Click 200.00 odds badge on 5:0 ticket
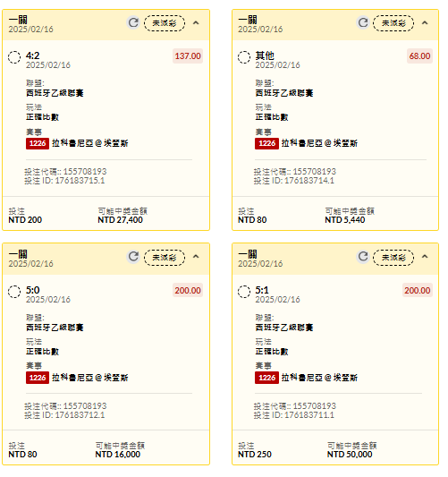This screenshot has height=477, width=448. pyautogui.click(x=188, y=291)
